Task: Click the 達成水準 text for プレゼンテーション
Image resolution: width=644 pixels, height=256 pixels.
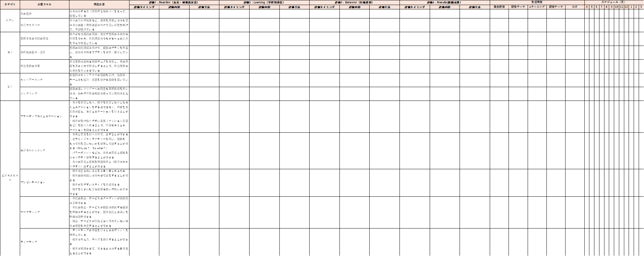Action: [x=99, y=182]
